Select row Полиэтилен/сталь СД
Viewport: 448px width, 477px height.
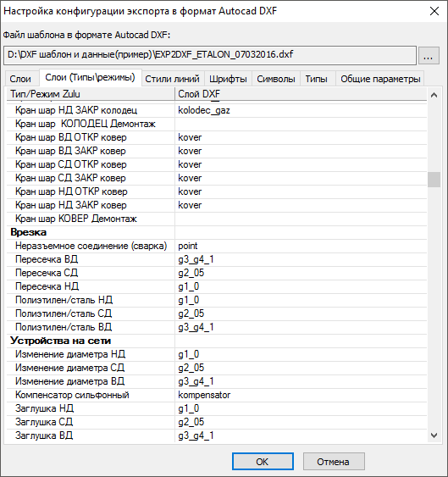pyautogui.click(x=217, y=313)
